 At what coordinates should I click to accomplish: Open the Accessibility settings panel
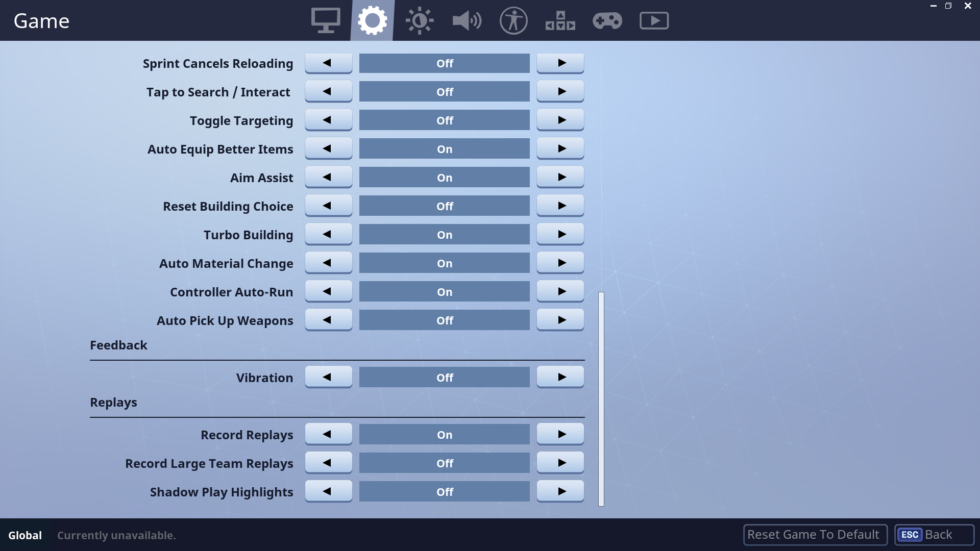[513, 20]
